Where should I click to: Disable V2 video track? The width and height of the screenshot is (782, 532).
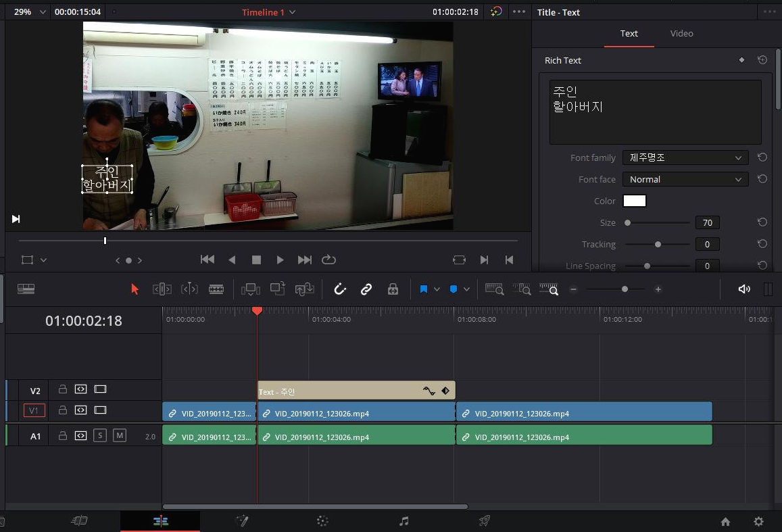[100, 389]
